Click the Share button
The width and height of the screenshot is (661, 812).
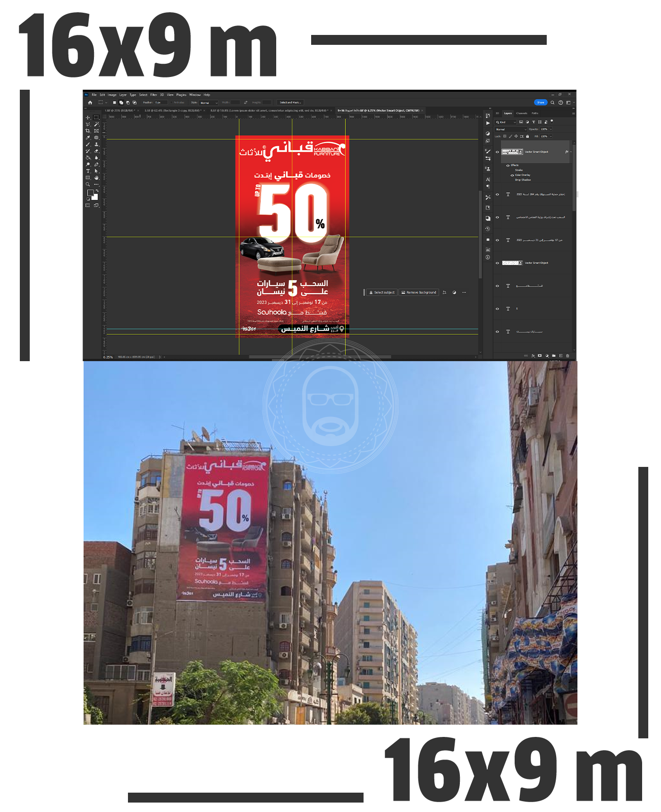541,102
